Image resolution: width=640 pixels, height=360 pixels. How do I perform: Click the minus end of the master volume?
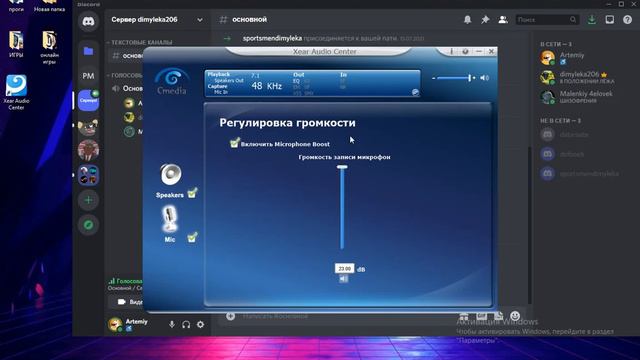coord(433,78)
